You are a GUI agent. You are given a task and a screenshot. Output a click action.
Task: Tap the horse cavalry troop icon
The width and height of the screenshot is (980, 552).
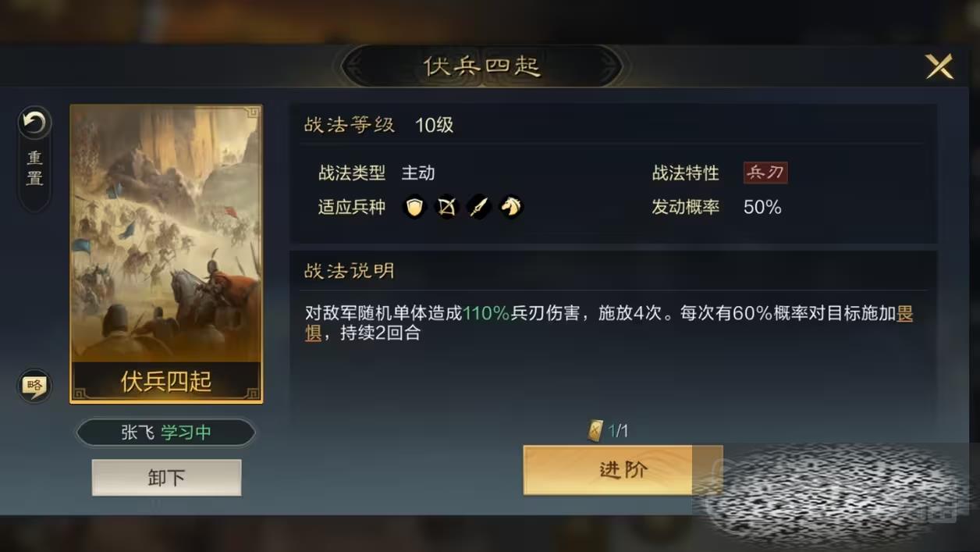click(x=511, y=207)
